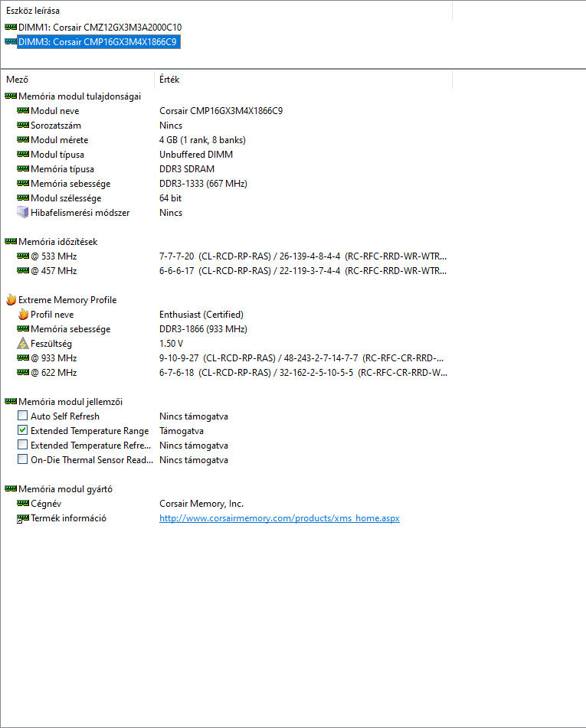Click the Modul szélessége row icon
Screen dimensions: 586x728
click(23, 198)
